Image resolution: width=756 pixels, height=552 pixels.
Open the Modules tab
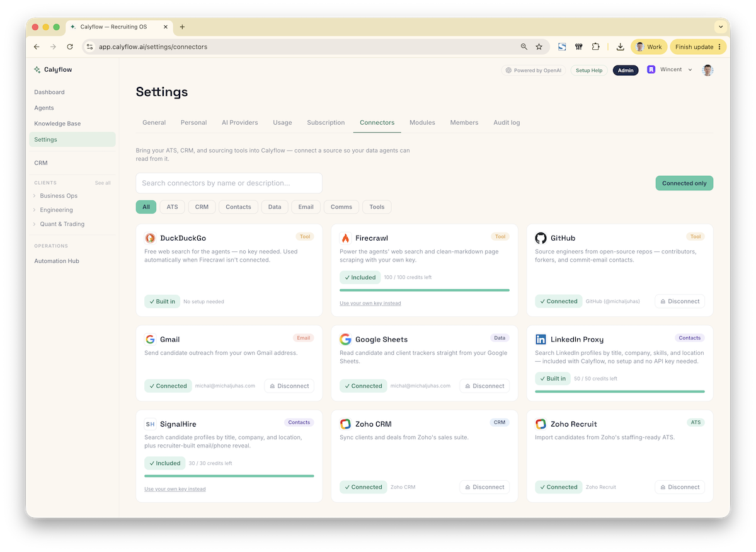click(x=422, y=123)
